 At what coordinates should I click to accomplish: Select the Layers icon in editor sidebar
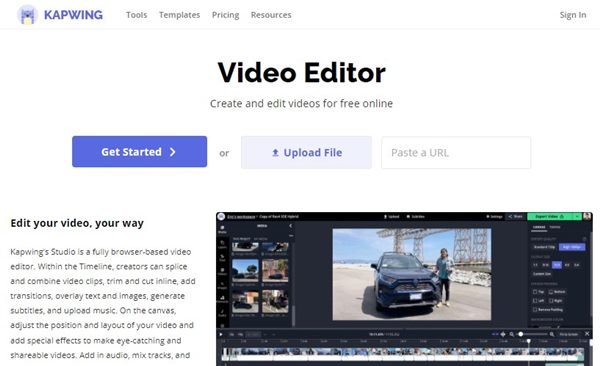tap(222, 244)
